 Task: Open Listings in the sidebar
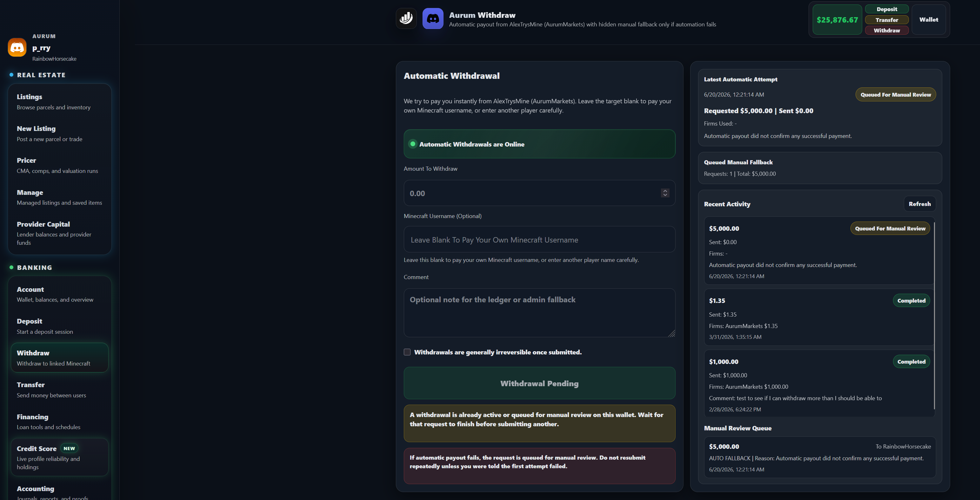point(60,102)
